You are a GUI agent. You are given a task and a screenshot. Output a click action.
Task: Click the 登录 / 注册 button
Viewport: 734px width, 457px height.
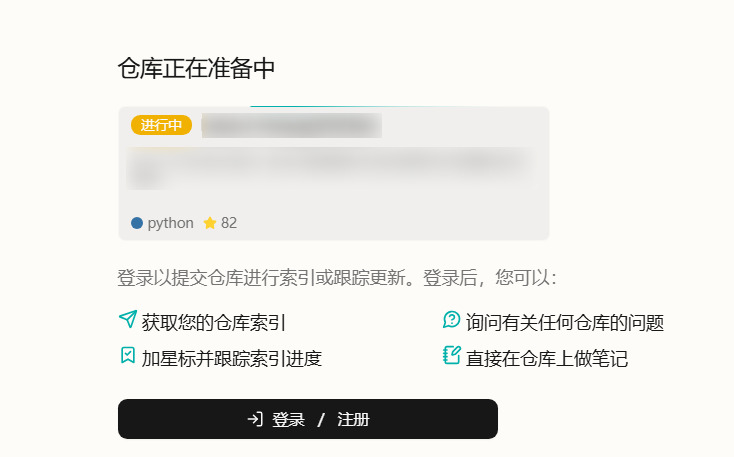click(308, 419)
